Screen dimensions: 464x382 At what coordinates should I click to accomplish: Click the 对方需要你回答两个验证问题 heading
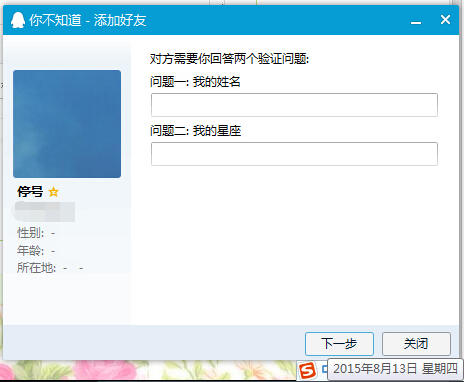point(230,59)
